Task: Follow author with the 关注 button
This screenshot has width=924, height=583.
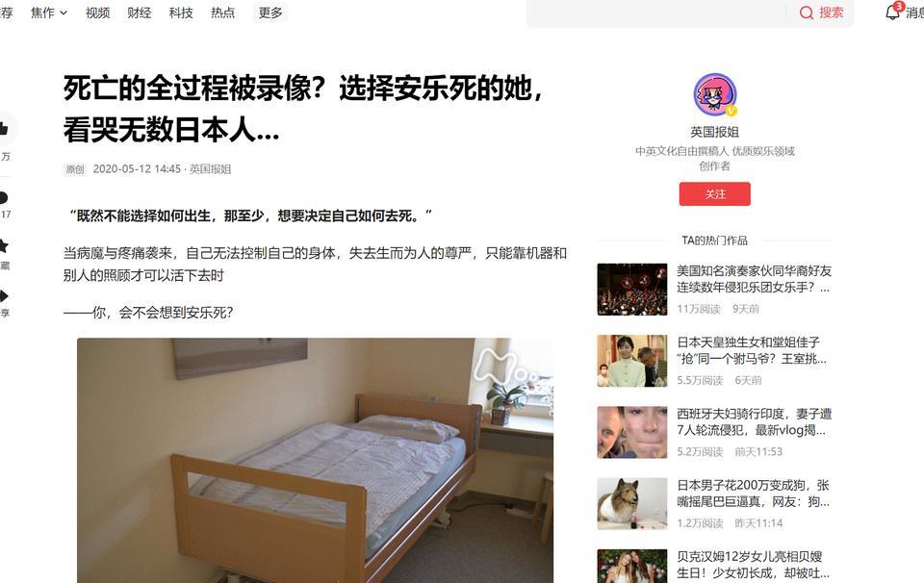Action: click(715, 193)
